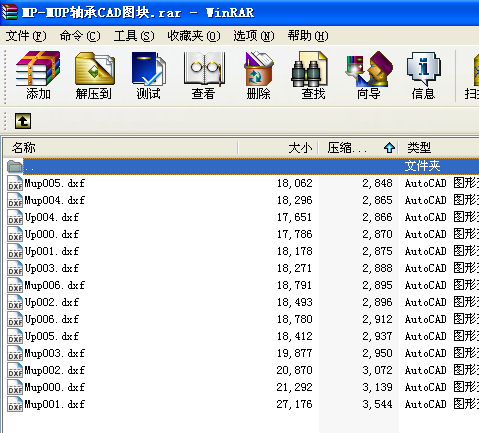Click the DXF icon of Up000.dxf
Image resolution: width=479 pixels, height=433 pixels.
pyautogui.click(x=15, y=234)
